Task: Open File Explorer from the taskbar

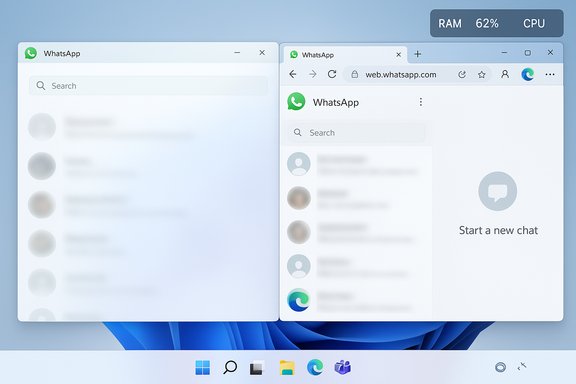Action: (x=287, y=368)
